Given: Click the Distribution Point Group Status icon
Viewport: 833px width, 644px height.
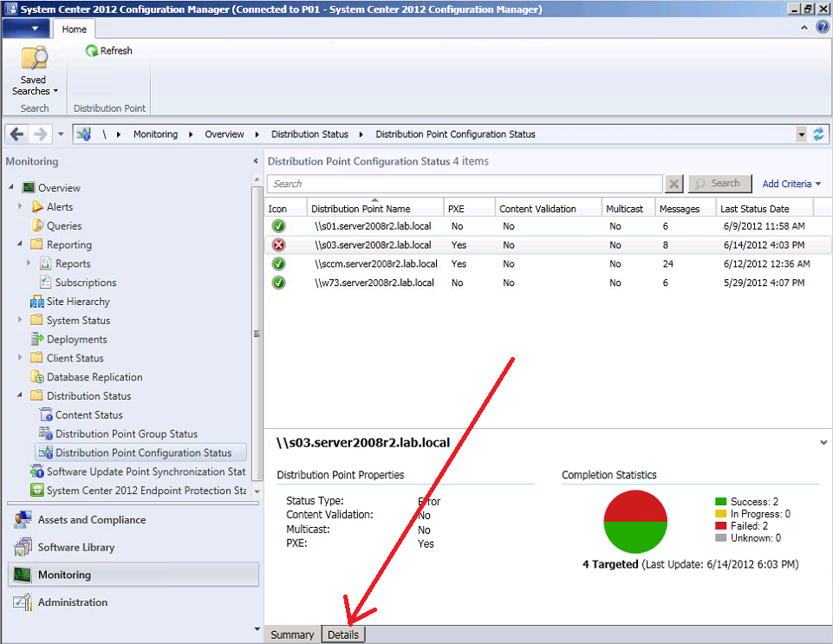Looking at the screenshot, I should (46, 433).
